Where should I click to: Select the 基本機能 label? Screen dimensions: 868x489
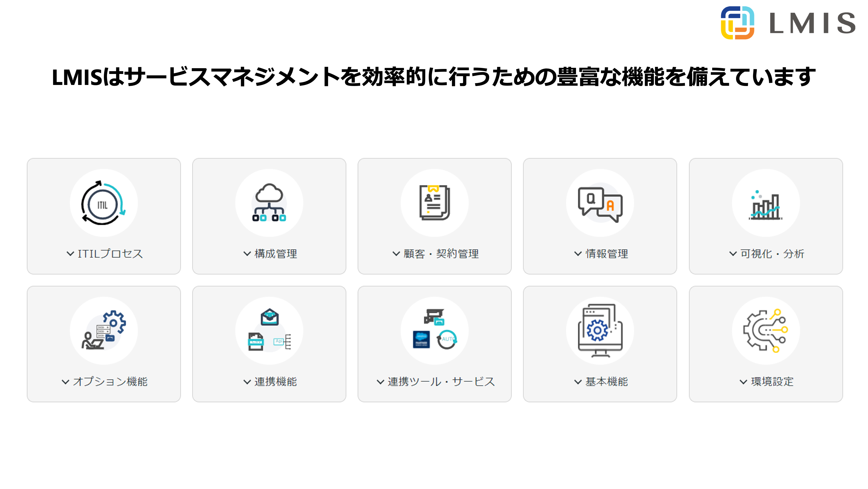click(x=606, y=381)
